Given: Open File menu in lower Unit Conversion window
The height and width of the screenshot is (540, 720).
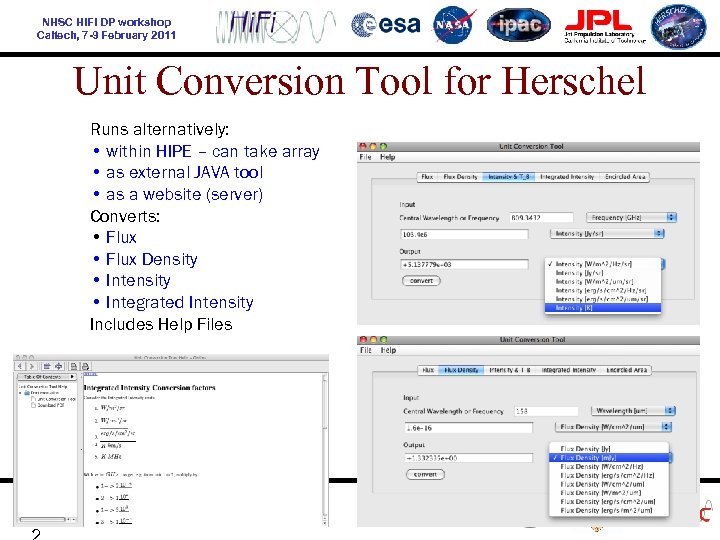Looking at the screenshot, I should tap(366, 350).
